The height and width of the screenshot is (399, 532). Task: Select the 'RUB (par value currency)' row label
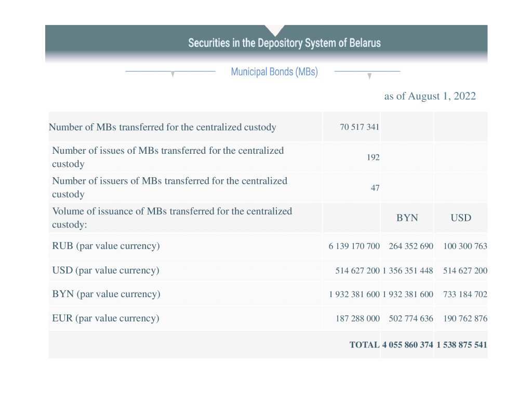(106, 246)
